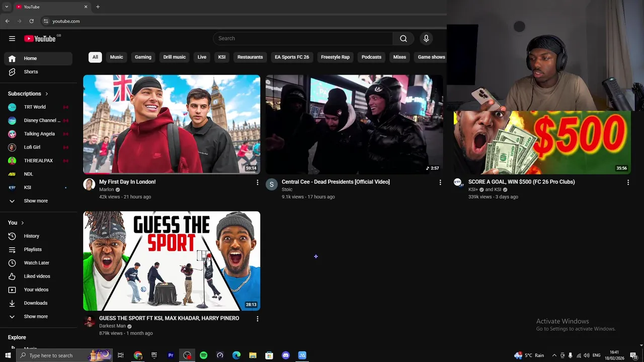The width and height of the screenshot is (644, 362).
Task: Expand the You section Show more
Action: tap(38, 317)
